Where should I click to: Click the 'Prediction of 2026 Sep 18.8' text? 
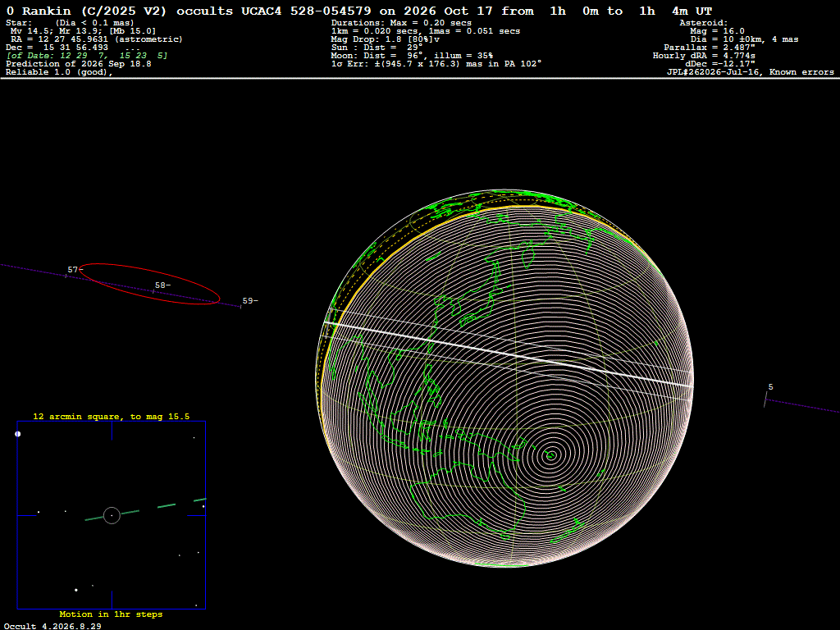pos(79,64)
